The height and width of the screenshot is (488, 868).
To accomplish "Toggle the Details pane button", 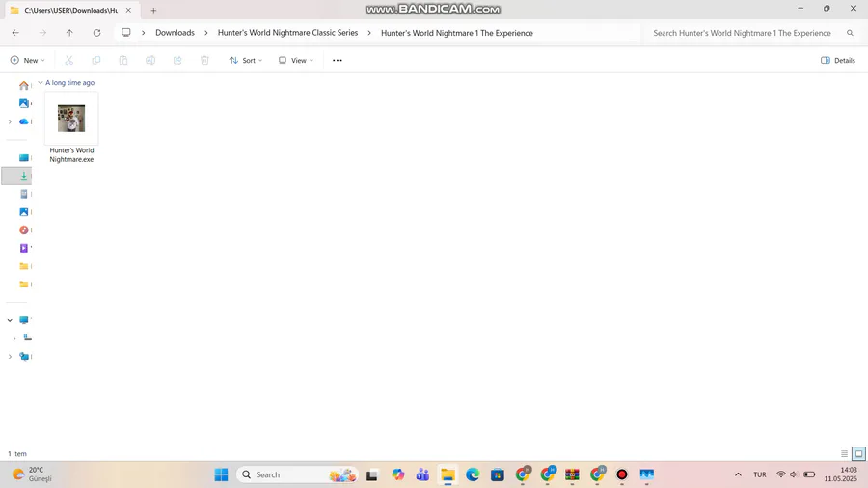I will [x=837, y=60].
